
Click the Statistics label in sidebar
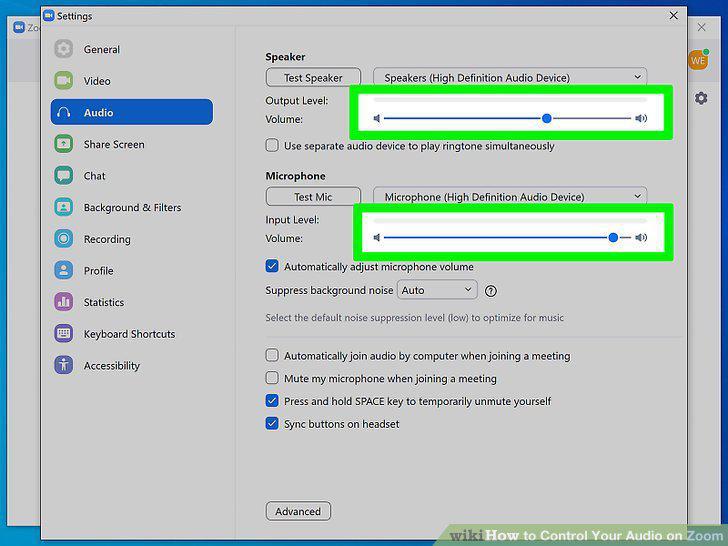(x=104, y=302)
